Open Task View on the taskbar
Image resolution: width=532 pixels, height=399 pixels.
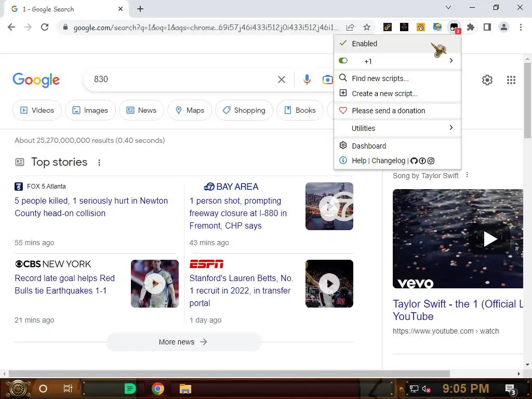tap(68, 389)
